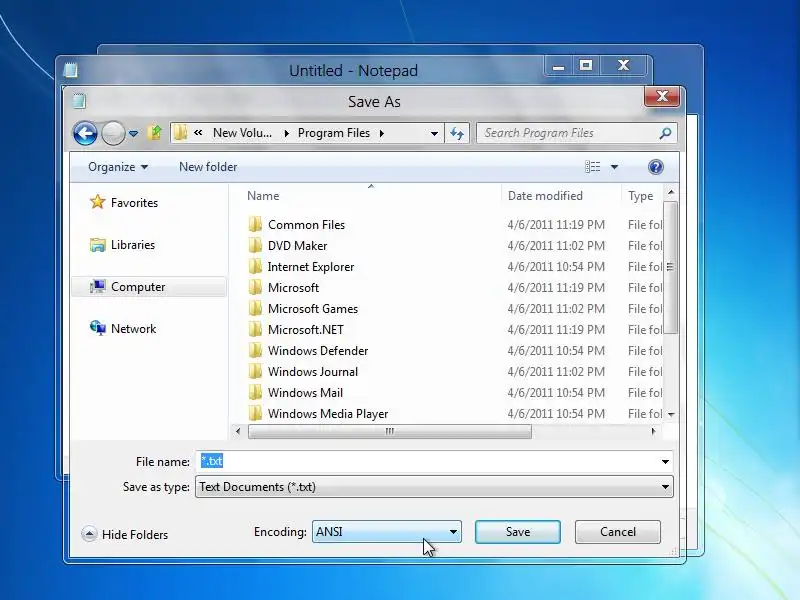800x600 pixels.
Task: Open the recent locations dropdown arrow
Action: coord(134,134)
